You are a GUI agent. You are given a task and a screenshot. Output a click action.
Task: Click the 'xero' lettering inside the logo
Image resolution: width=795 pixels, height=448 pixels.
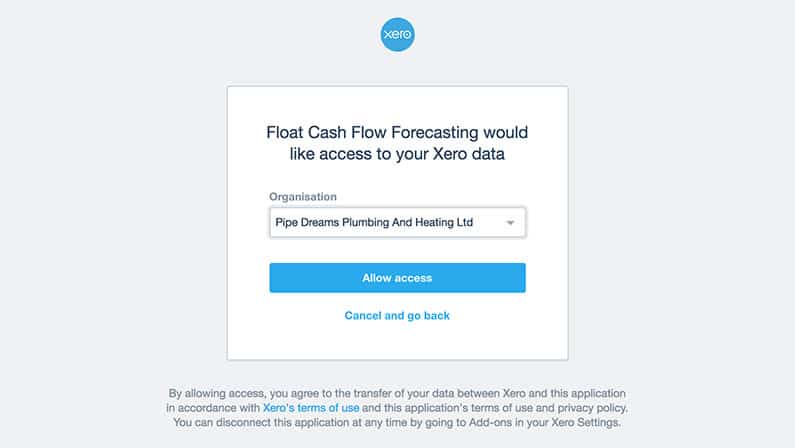(398, 34)
